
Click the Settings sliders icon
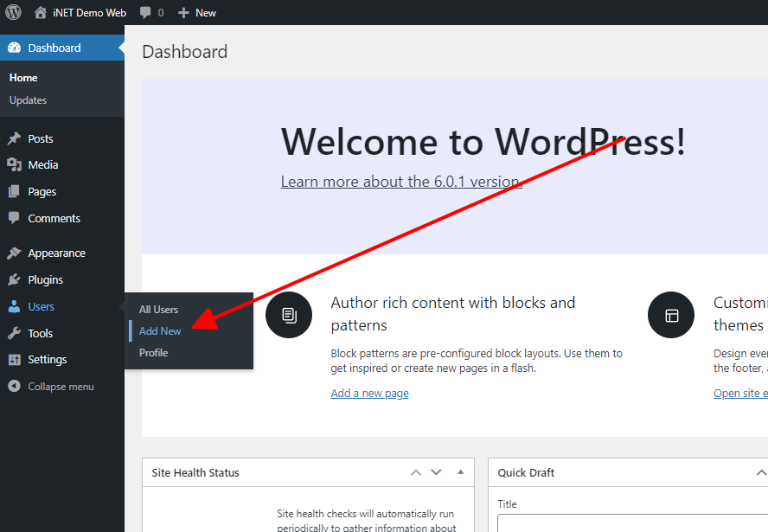[x=14, y=360]
